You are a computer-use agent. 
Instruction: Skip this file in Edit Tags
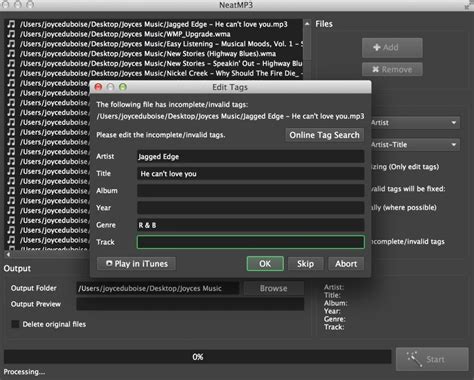305,264
